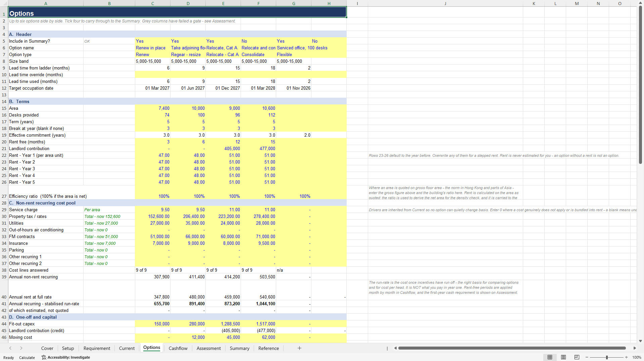Click the zoom slider handle
The width and height of the screenshot is (644, 361).
click(607, 357)
